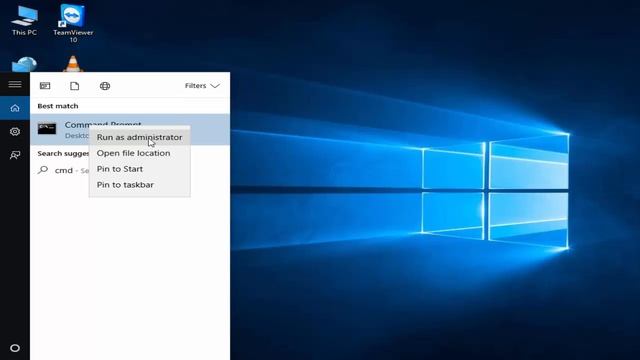The width and height of the screenshot is (640, 360).
Task: Open the VLC cone desktop icon
Action: [73, 64]
